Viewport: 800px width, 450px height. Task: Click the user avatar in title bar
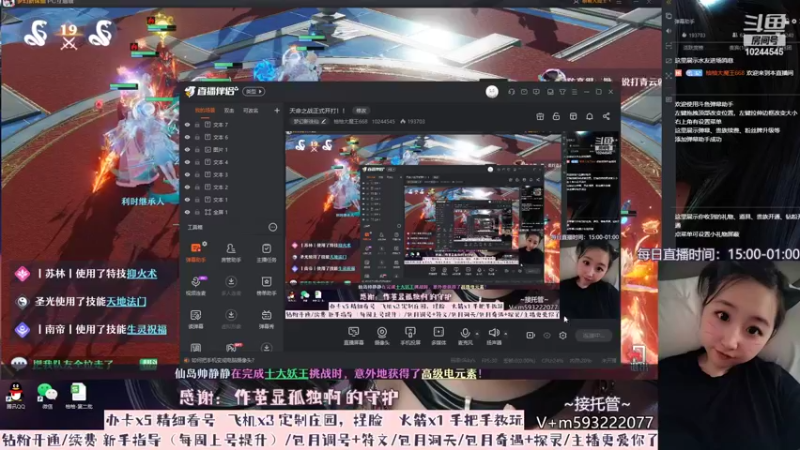coord(492,91)
